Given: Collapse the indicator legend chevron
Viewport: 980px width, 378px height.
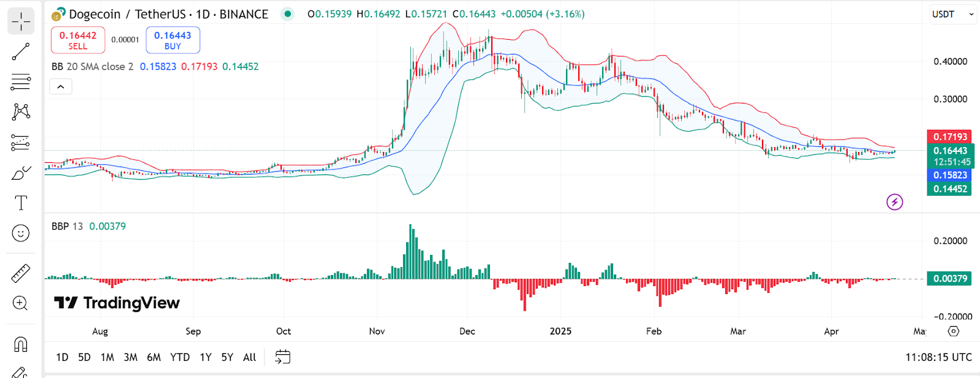Looking at the screenshot, I should 61,87.
